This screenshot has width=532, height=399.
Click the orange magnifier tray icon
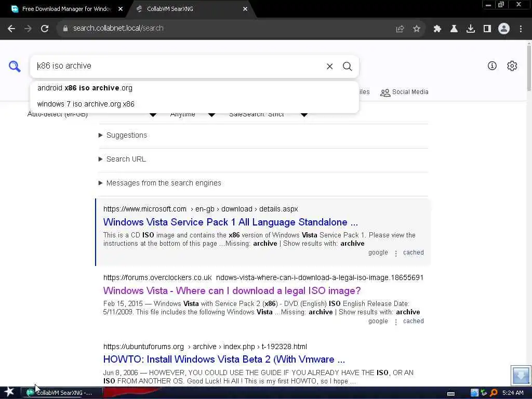point(494,393)
